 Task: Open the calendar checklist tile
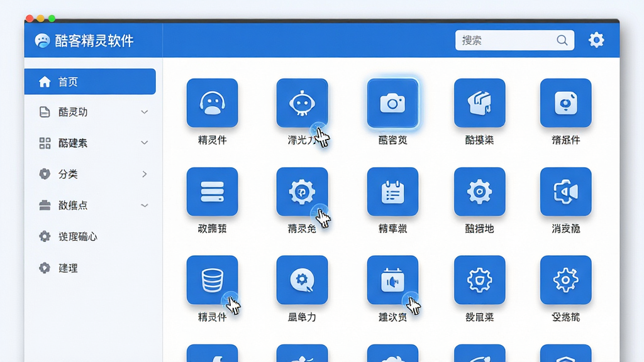click(x=392, y=192)
